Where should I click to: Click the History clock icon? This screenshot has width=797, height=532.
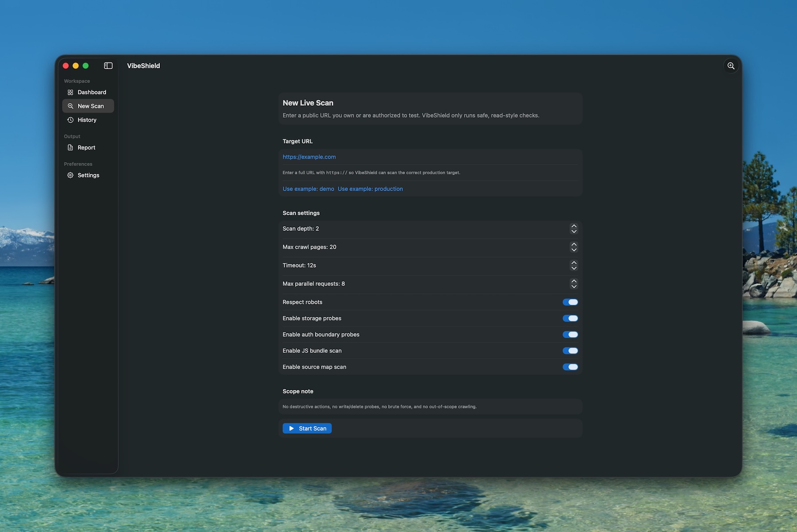point(70,120)
